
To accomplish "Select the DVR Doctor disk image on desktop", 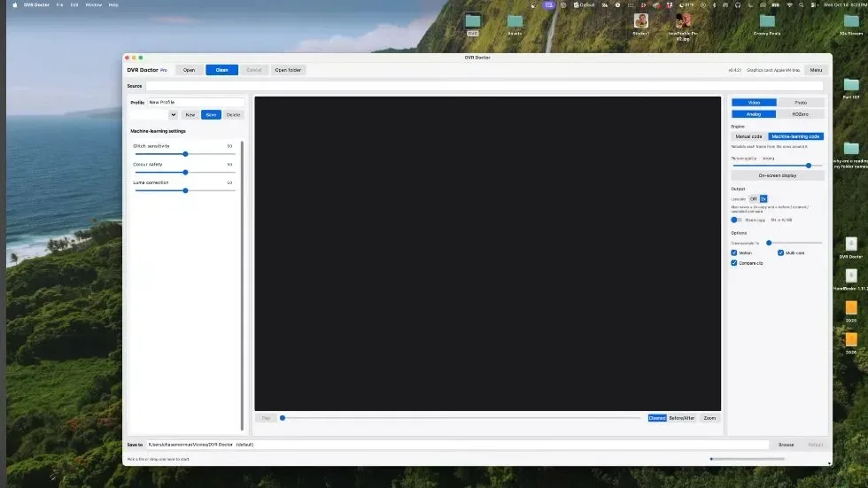I will tap(851, 246).
